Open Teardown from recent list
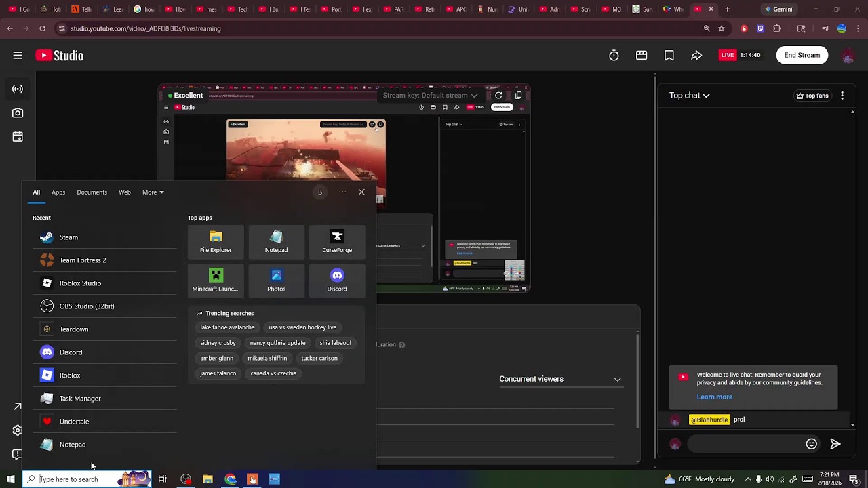868x488 pixels. pos(104,329)
